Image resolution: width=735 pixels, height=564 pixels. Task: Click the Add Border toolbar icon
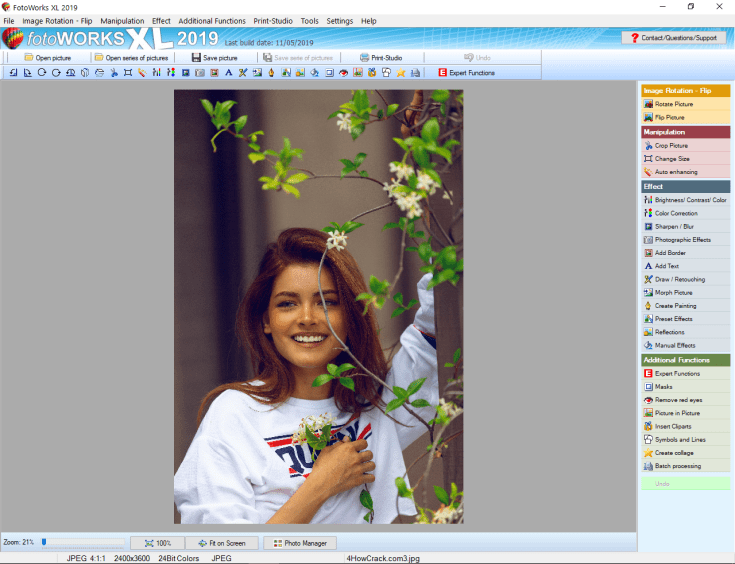click(x=214, y=73)
